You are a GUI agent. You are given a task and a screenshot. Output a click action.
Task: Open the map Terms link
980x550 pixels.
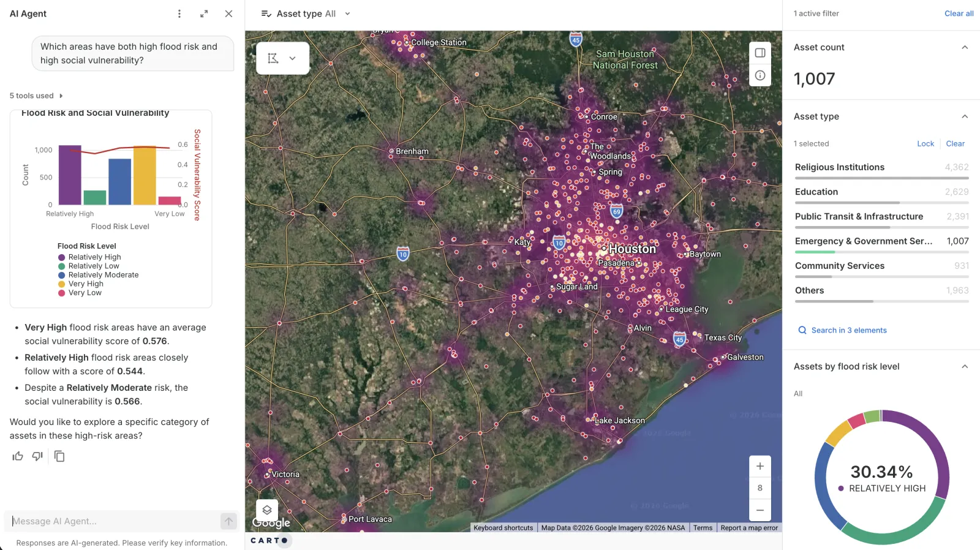(703, 528)
